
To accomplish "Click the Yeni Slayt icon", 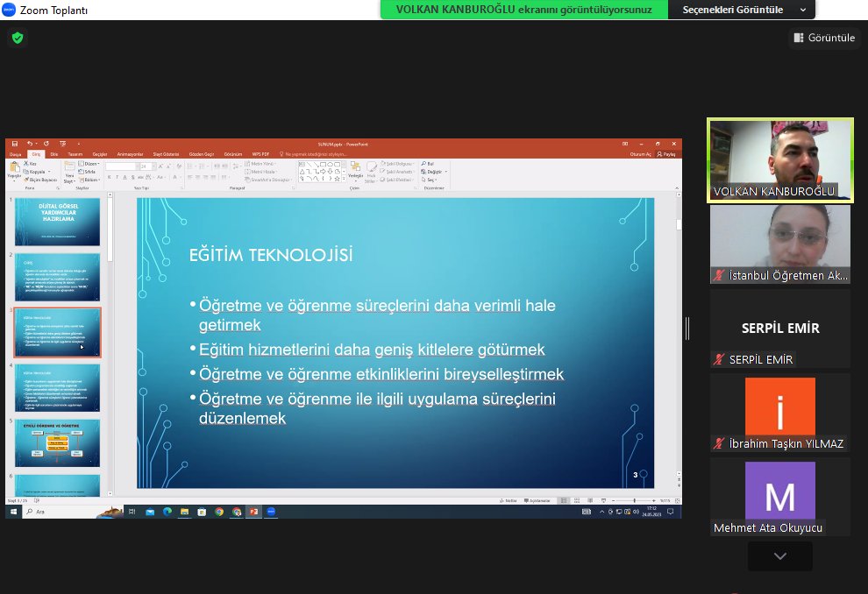I will [x=70, y=167].
